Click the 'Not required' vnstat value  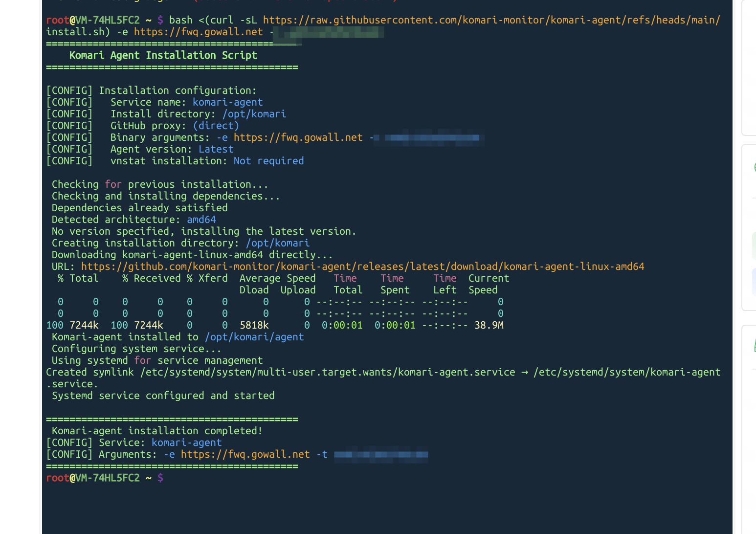tap(268, 161)
